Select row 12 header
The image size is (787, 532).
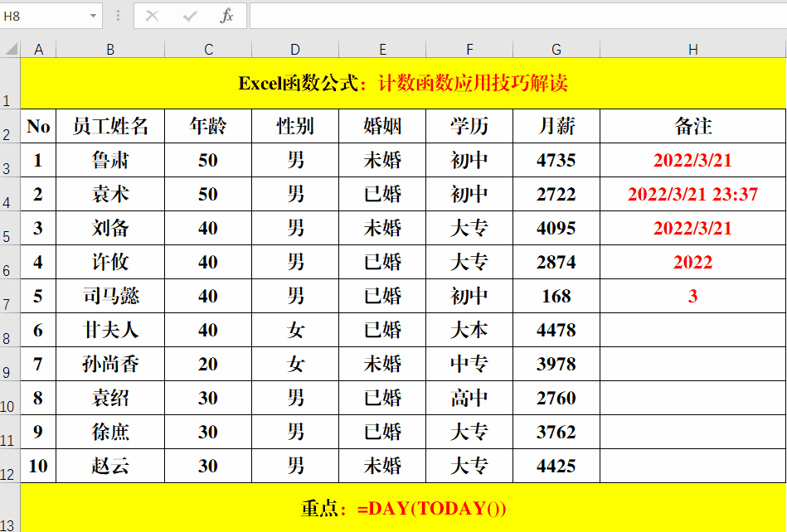coord(10,466)
